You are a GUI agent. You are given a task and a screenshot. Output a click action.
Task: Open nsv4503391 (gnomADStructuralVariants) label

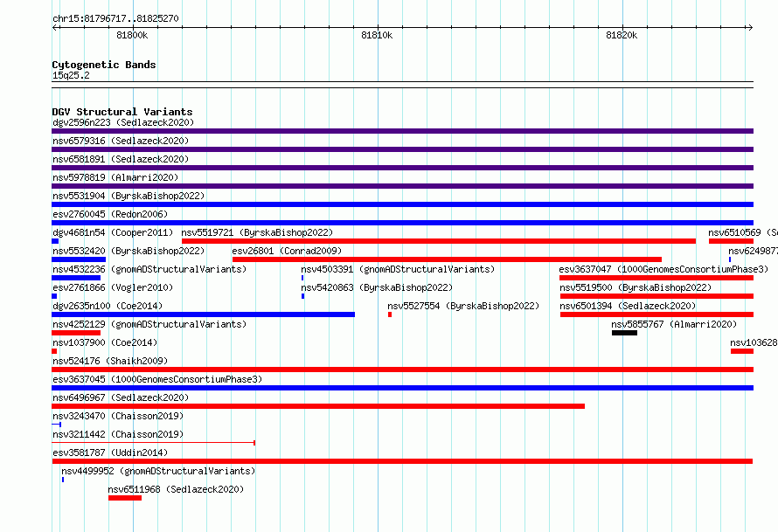(398, 269)
